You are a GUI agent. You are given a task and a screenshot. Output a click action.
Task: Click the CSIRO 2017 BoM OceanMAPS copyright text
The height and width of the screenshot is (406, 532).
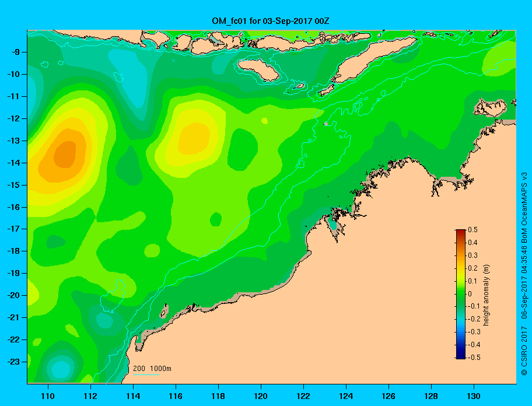click(x=524, y=274)
